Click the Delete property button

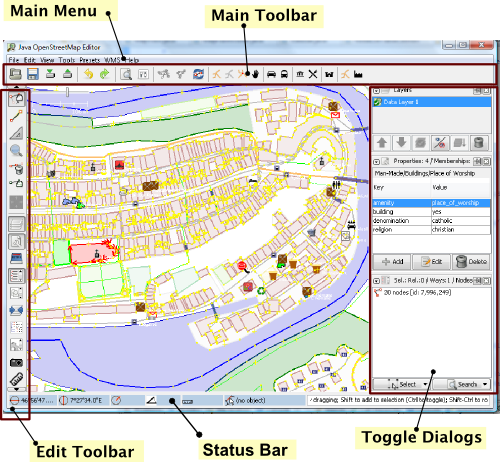point(471,262)
